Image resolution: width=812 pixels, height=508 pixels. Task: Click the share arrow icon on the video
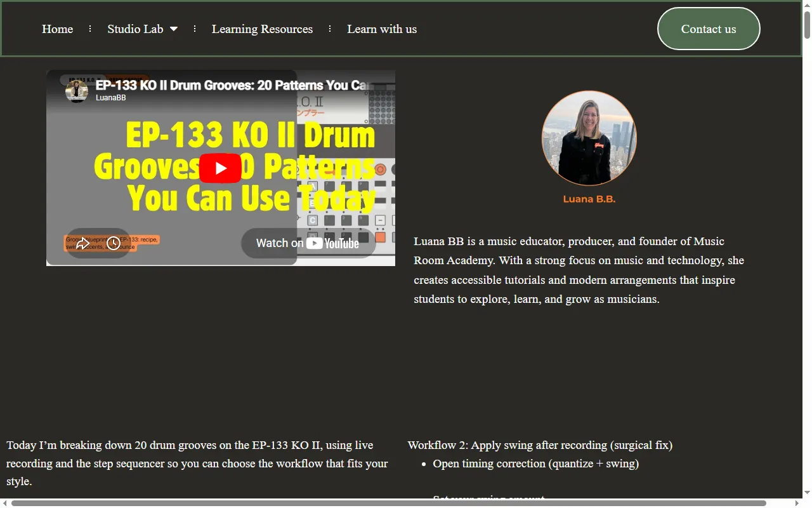82,243
